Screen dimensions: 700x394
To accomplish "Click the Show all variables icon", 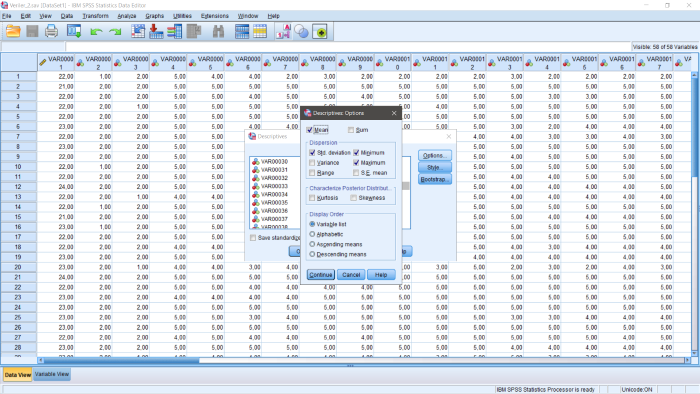I will [320, 32].
